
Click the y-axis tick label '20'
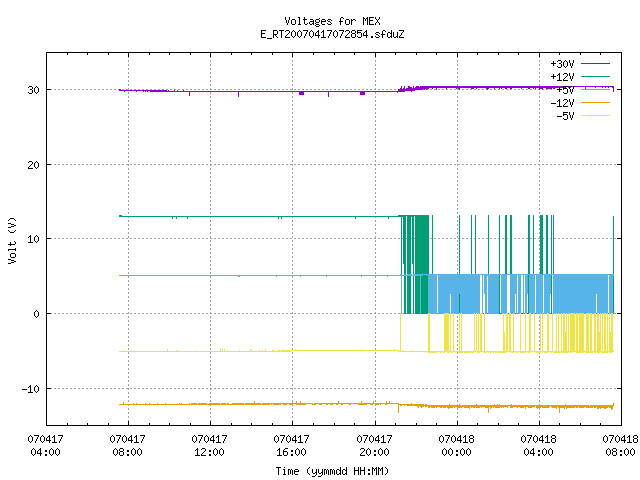(x=33, y=165)
